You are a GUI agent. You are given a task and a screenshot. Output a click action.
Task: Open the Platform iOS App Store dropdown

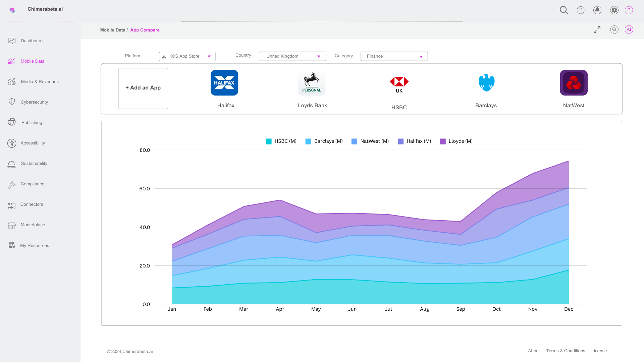pyautogui.click(x=187, y=56)
